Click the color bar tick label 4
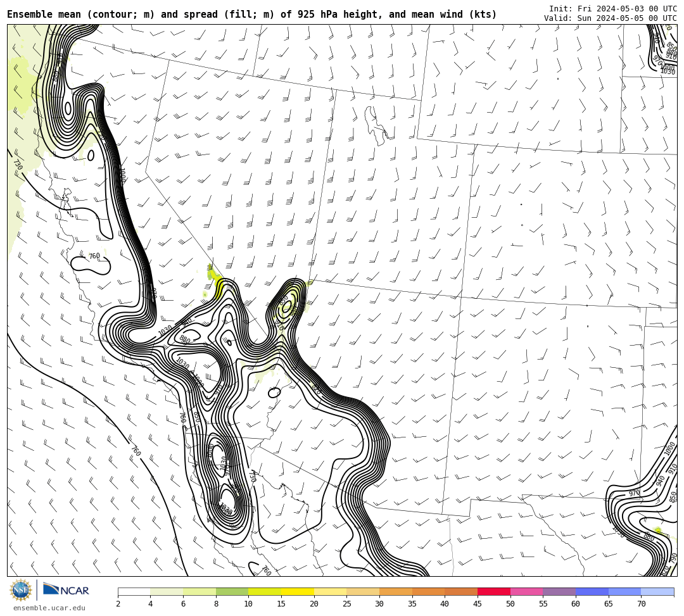The width and height of the screenshot is (684, 616). click(151, 604)
